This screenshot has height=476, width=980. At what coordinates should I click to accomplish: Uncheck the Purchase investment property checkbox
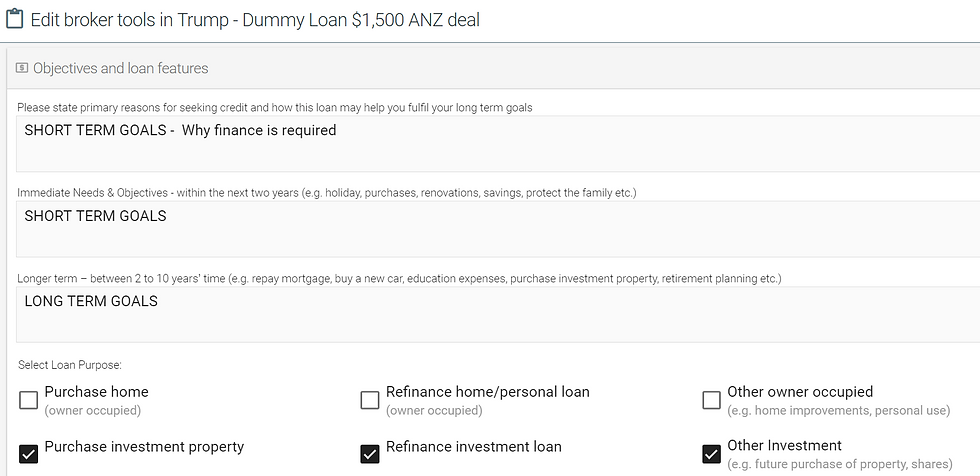click(29, 454)
